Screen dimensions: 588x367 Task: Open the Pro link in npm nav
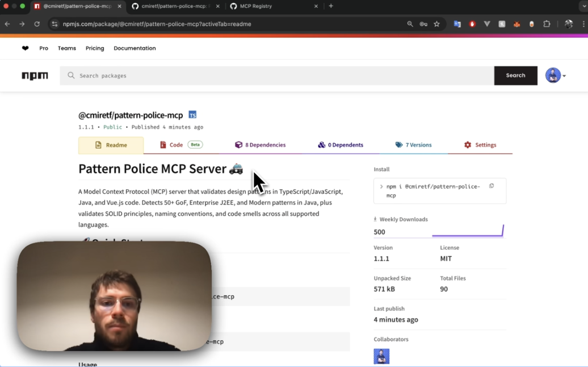(x=44, y=48)
